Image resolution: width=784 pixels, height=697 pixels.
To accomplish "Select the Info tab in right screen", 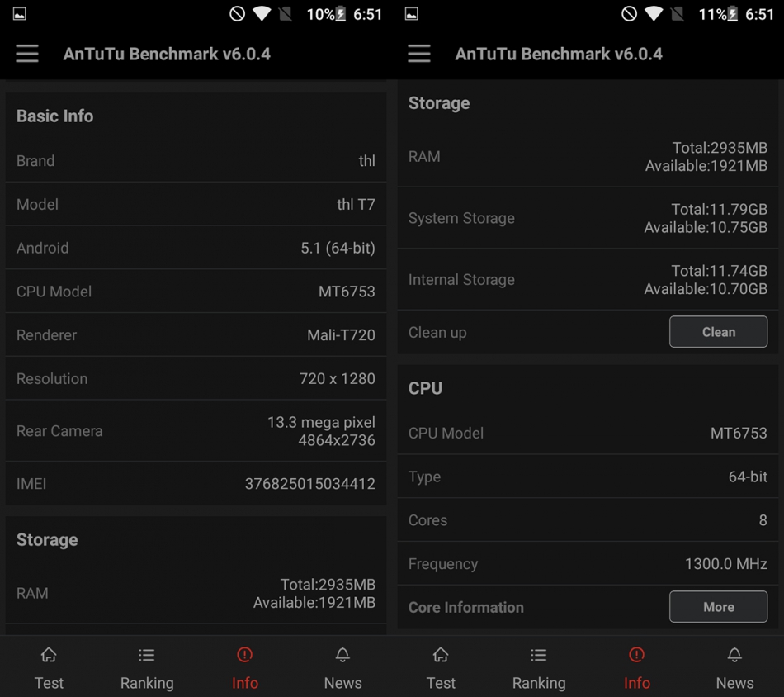I will [637, 668].
